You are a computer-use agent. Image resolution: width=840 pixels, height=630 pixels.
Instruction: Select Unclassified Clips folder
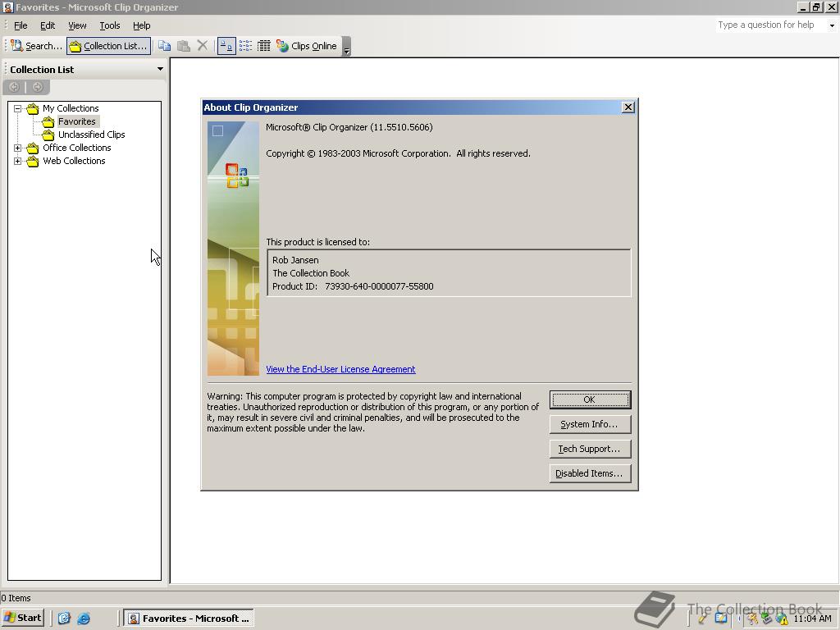coord(91,135)
